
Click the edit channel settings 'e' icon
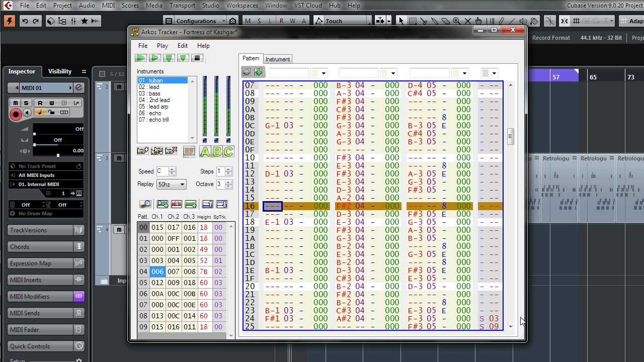[78, 88]
